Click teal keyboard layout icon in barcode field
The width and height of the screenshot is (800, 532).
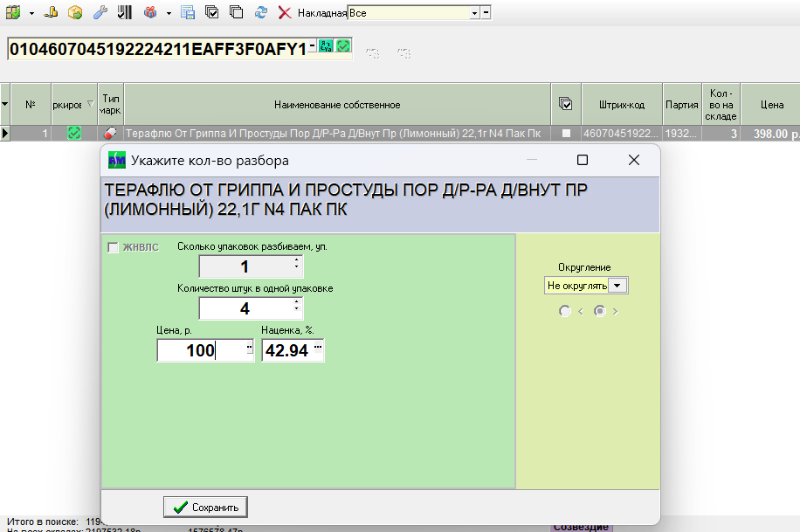pyautogui.click(x=326, y=46)
